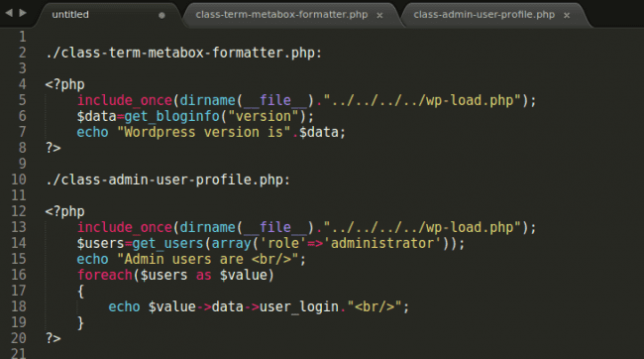Image resolution: width=644 pixels, height=359 pixels.
Task: Click line number 11 in the gutter
Action: pos(19,195)
